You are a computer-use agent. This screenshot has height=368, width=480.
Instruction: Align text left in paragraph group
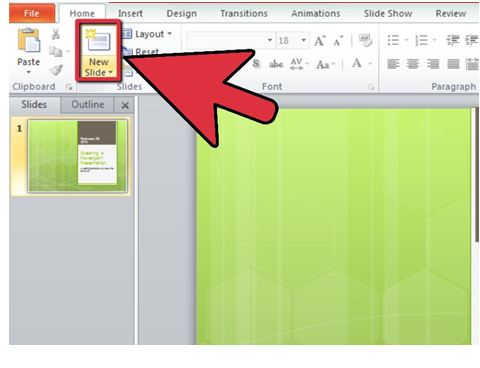tap(393, 64)
